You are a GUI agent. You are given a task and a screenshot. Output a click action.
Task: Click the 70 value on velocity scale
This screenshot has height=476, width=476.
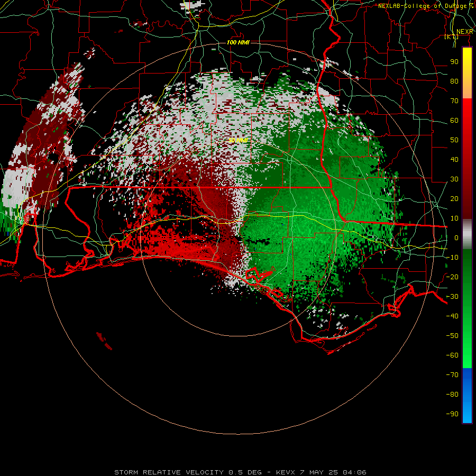(454, 101)
